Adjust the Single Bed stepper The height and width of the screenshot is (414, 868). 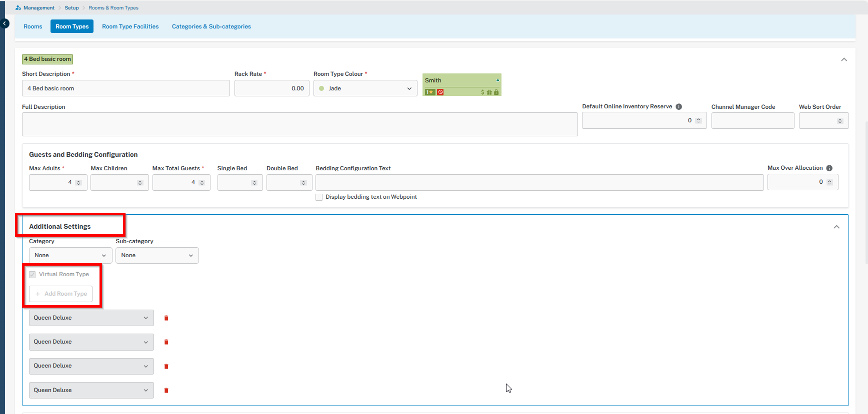tap(254, 183)
